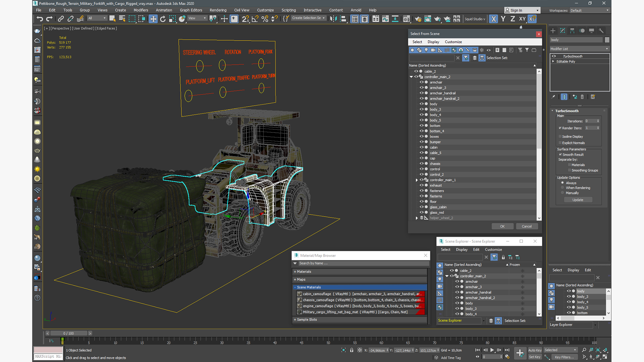
Task: Activate the Select and Link tool
Action: pyautogui.click(x=61, y=19)
